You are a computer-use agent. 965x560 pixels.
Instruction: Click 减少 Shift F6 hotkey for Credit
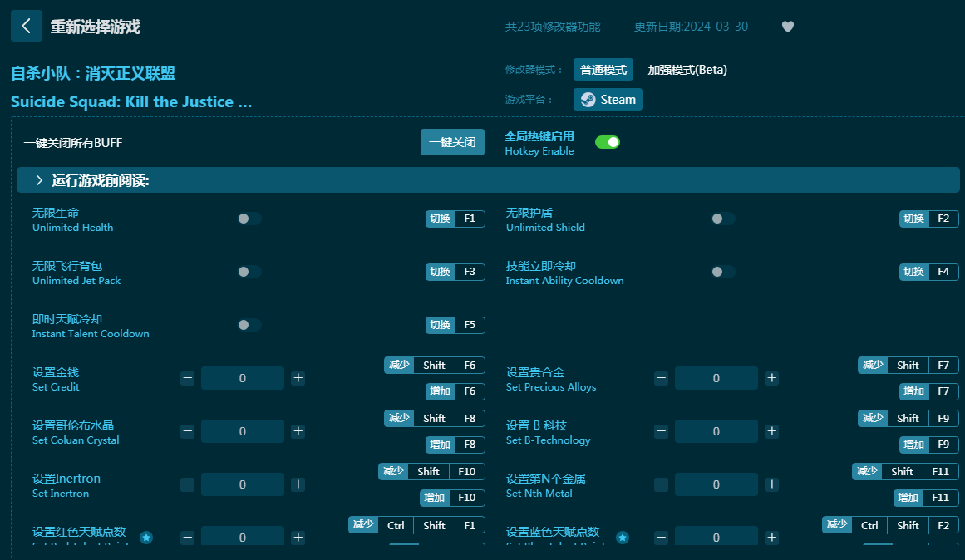tap(435, 365)
